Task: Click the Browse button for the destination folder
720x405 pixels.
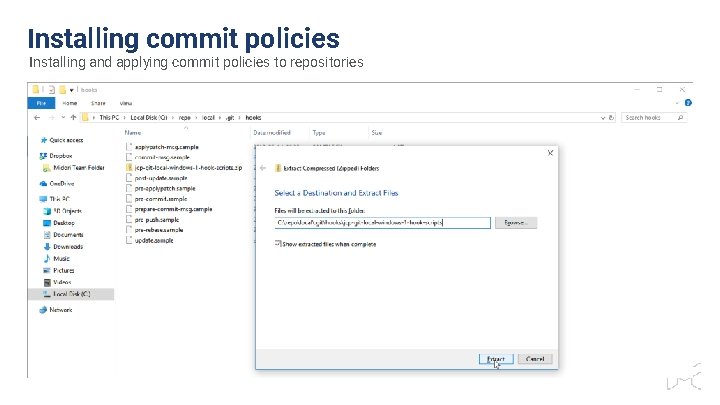Action: 516,223
